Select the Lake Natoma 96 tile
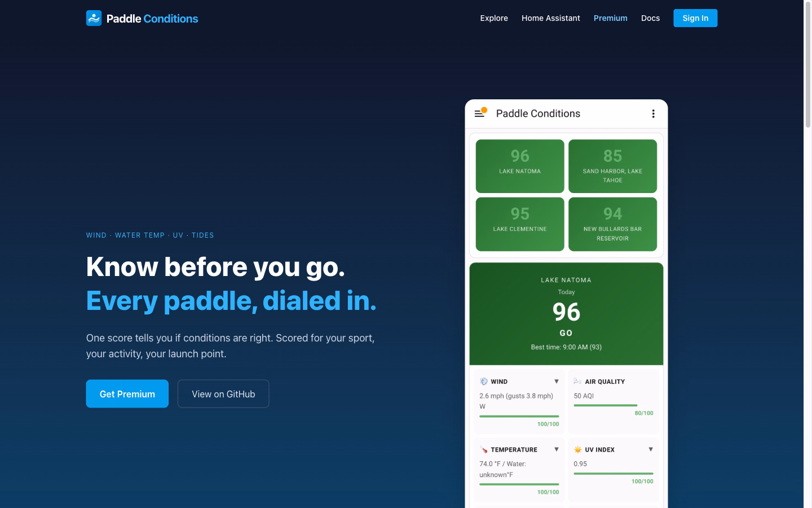Image resolution: width=812 pixels, height=508 pixels. coord(520,166)
